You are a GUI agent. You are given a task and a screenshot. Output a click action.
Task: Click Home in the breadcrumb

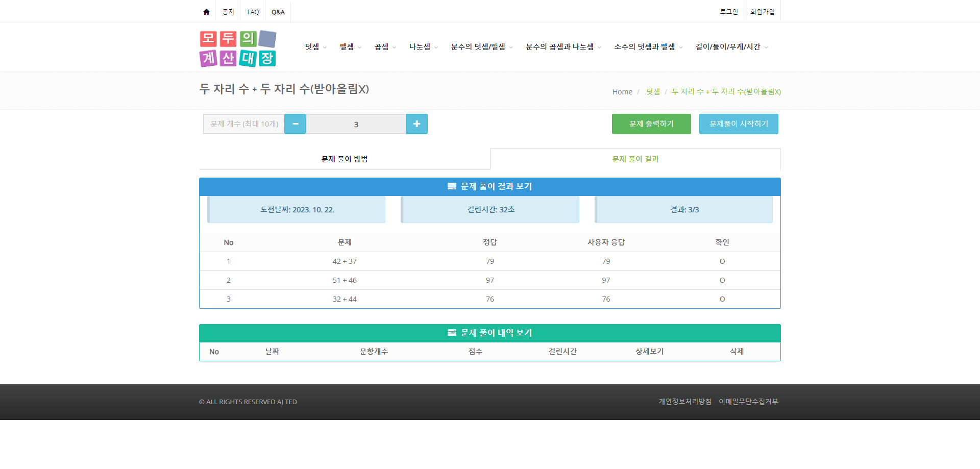[622, 92]
